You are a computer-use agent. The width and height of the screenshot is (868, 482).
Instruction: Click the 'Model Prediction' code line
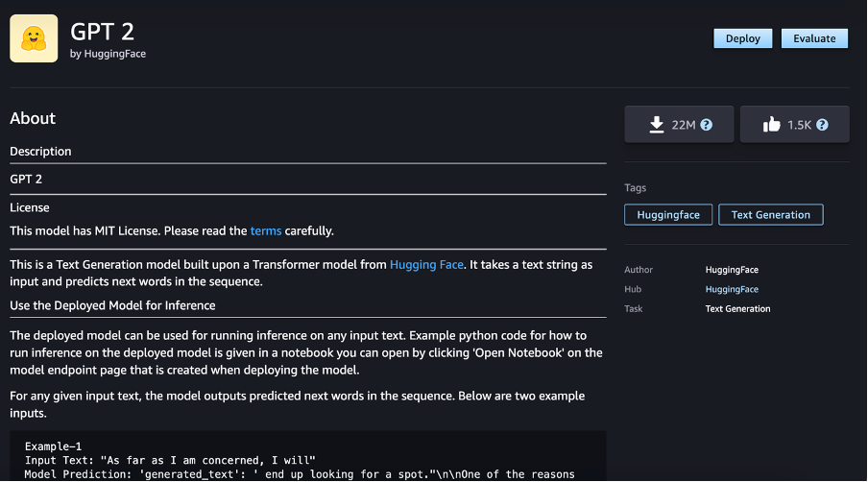coord(300,474)
